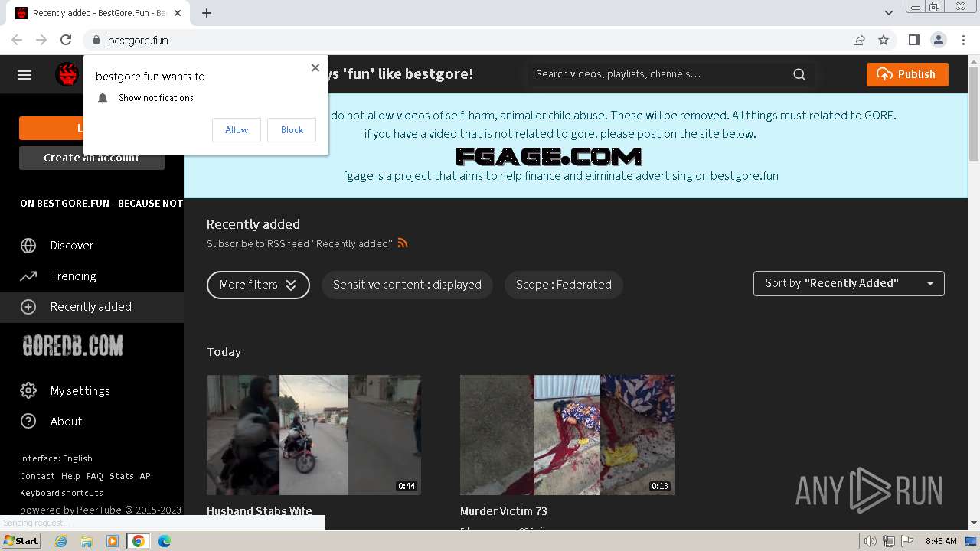Image resolution: width=980 pixels, height=551 pixels.
Task: Open Internet Explorer from taskbar
Action: point(61,541)
